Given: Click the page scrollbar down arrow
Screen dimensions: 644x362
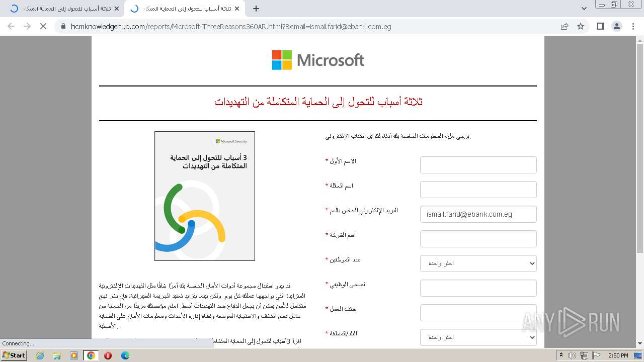Looking at the screenshot, I should click(x=640, y=344).
